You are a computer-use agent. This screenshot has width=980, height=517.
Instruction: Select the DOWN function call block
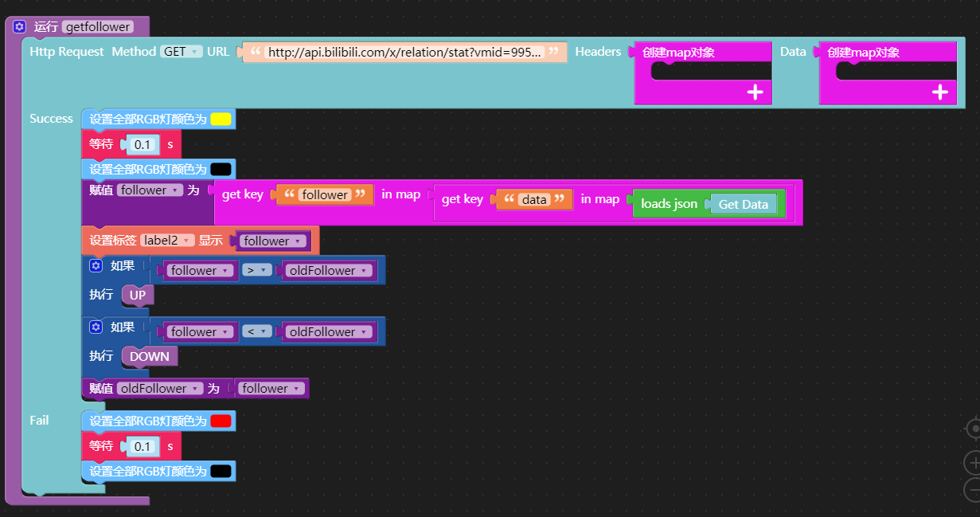click(150, 356)
